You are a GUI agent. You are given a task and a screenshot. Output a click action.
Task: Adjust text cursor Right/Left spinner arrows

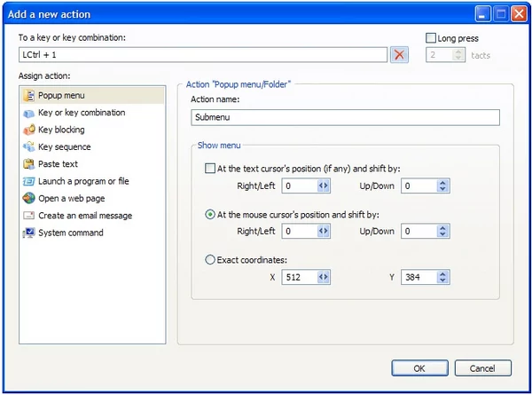(x=324, y=186)
